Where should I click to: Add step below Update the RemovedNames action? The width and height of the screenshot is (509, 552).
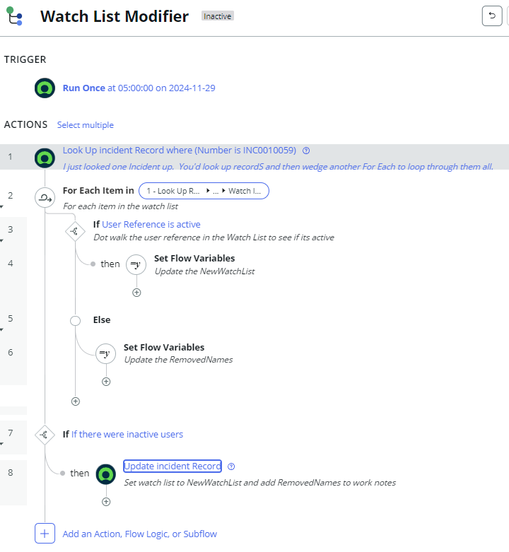(x=106, y=382)
